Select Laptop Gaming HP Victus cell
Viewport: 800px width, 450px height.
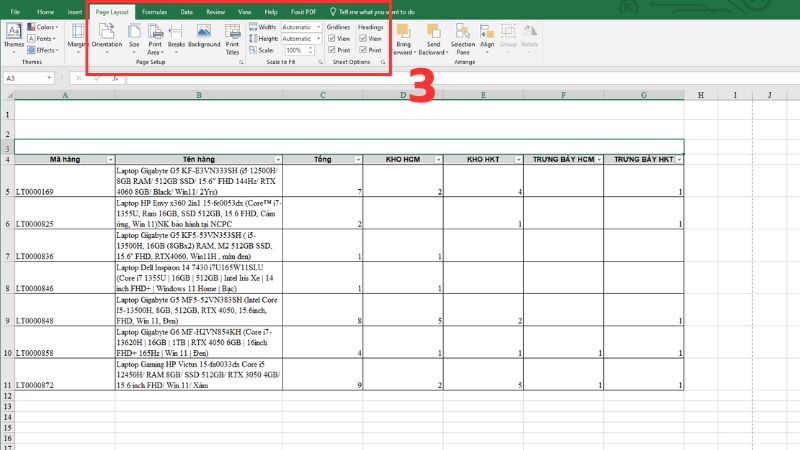click(199, 374)
